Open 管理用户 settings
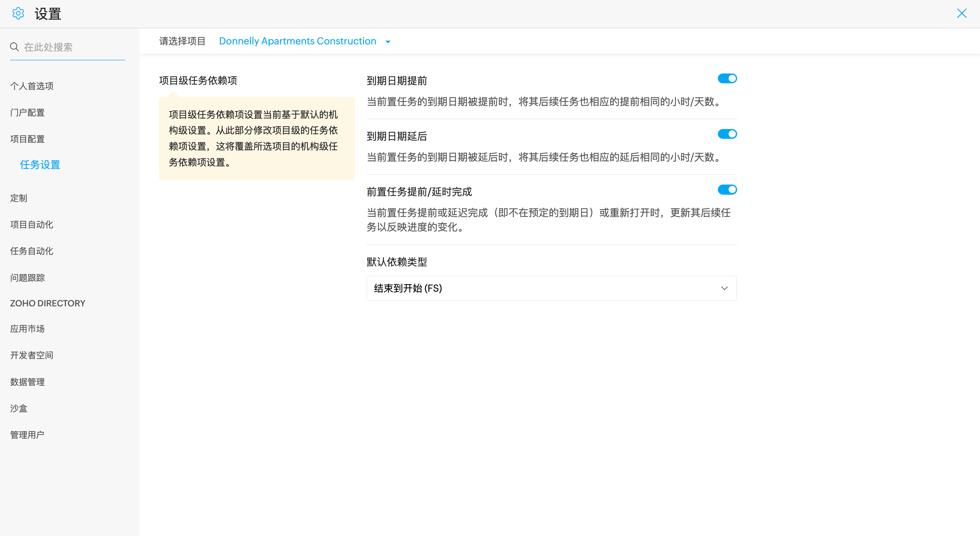Screen dimensions: 980x536 click(x=27, y=435)
